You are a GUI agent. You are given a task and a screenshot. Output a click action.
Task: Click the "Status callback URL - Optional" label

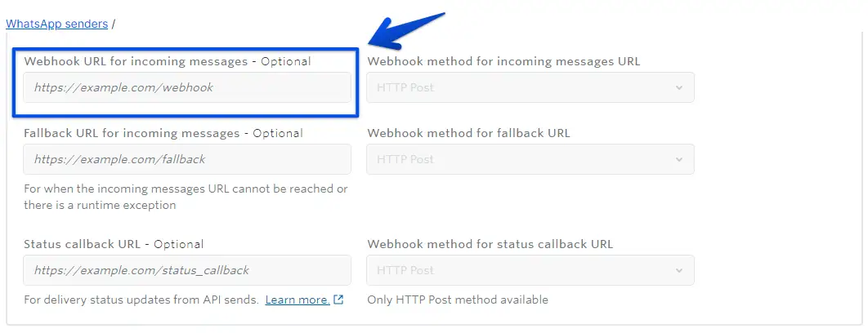(x=114, y=244)
